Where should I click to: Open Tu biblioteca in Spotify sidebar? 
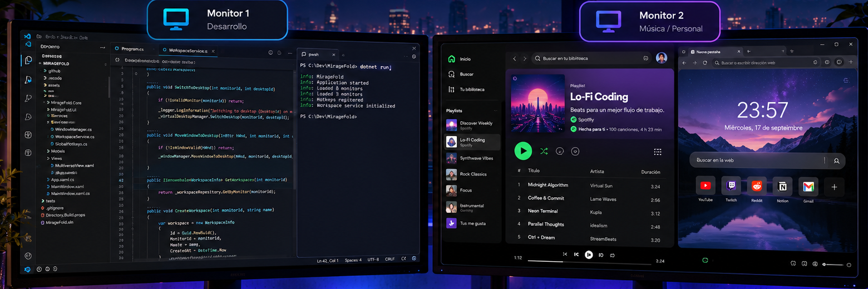pos(451,89)
